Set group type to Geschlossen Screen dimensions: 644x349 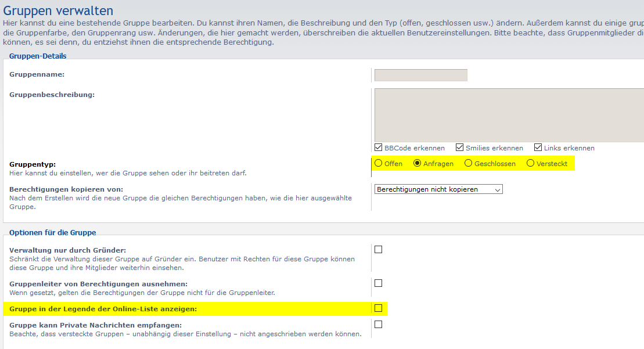[469, 163]
